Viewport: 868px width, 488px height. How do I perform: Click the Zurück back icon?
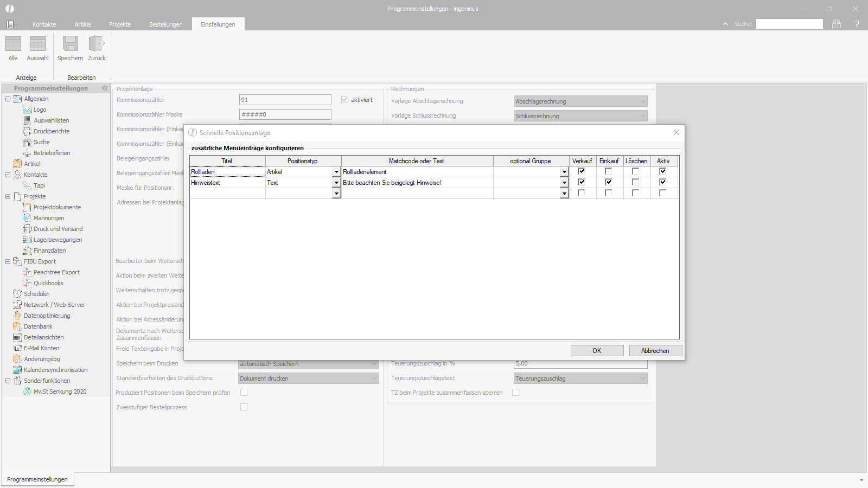(x=97, y=44)
